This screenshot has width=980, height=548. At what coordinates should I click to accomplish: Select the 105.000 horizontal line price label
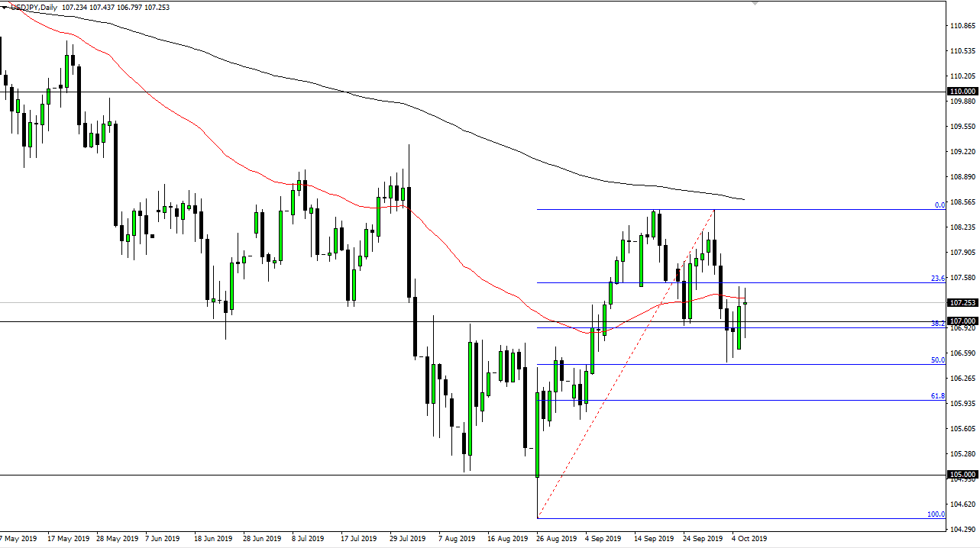pos(963,475)
